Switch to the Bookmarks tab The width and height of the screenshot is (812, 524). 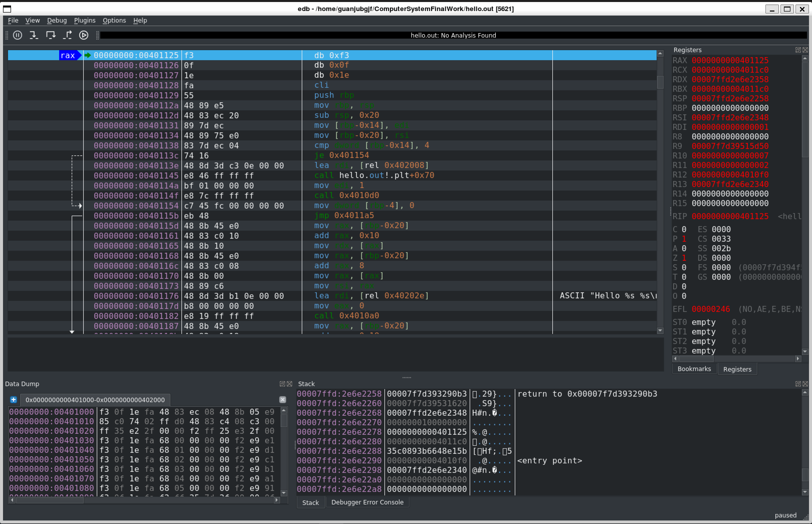[x=694, y=369]
